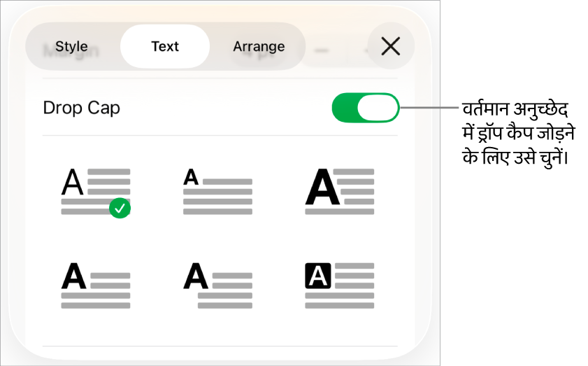Apply the bold two-line drop cap style

click(x=96, y=286)
